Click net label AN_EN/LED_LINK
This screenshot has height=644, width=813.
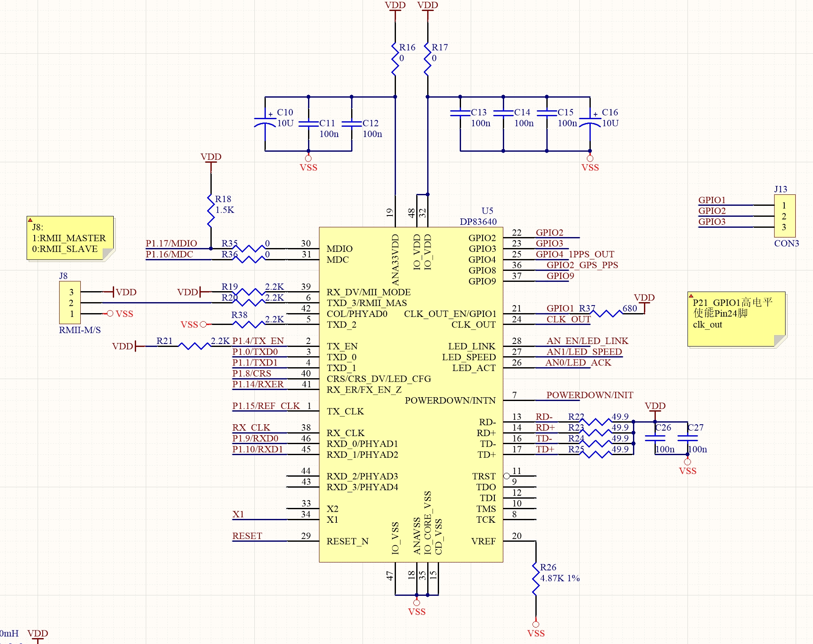[587, 341]
